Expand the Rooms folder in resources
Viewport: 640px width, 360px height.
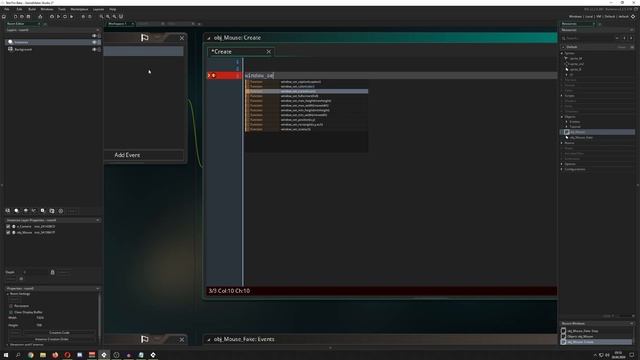pos(562,143)
